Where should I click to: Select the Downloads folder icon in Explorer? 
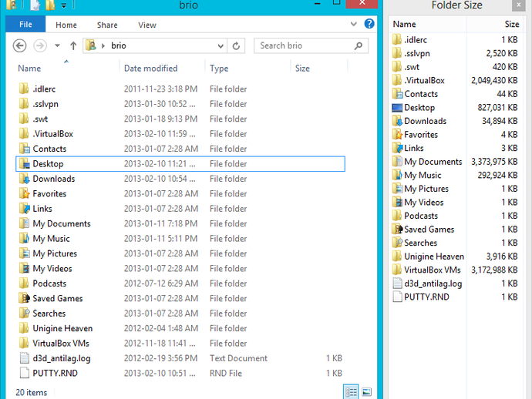25,179
